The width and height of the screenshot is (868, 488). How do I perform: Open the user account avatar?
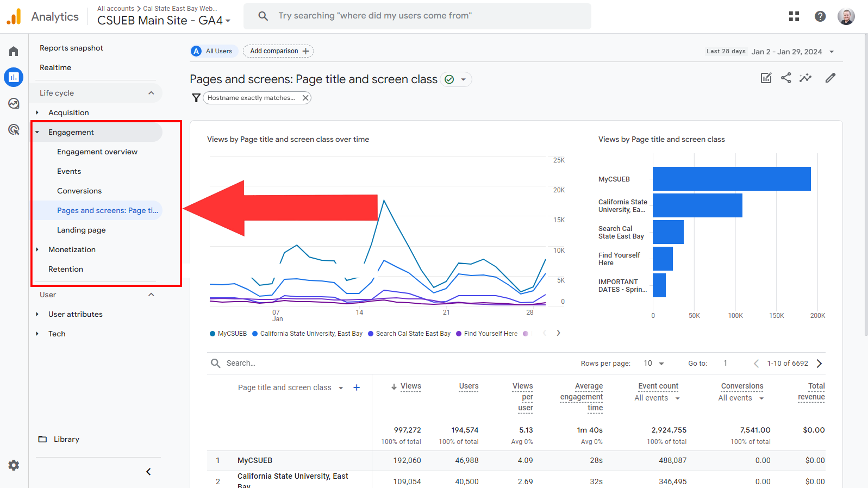846,16
